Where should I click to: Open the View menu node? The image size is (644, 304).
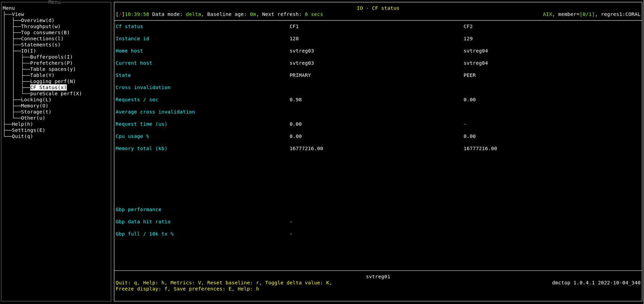point(18,14)
